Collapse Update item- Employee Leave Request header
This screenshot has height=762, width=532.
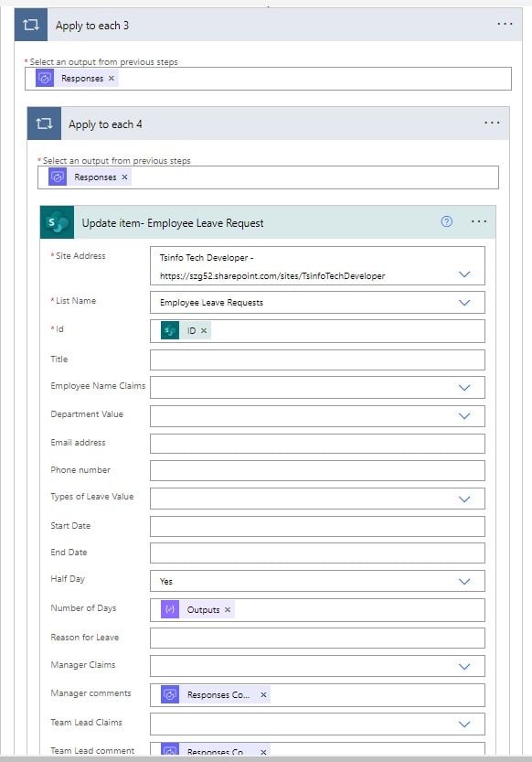click(173, 223)
